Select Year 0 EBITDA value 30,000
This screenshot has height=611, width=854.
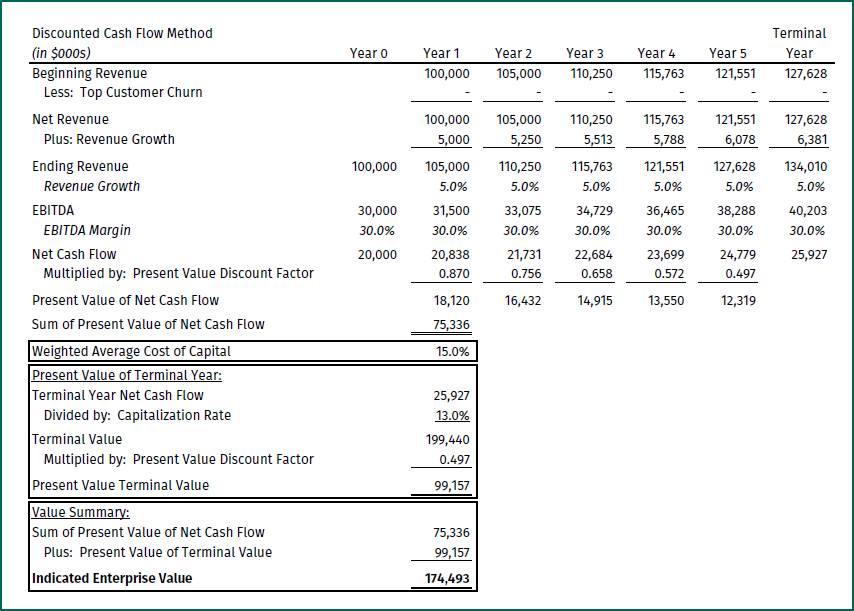tap(377, 211)
